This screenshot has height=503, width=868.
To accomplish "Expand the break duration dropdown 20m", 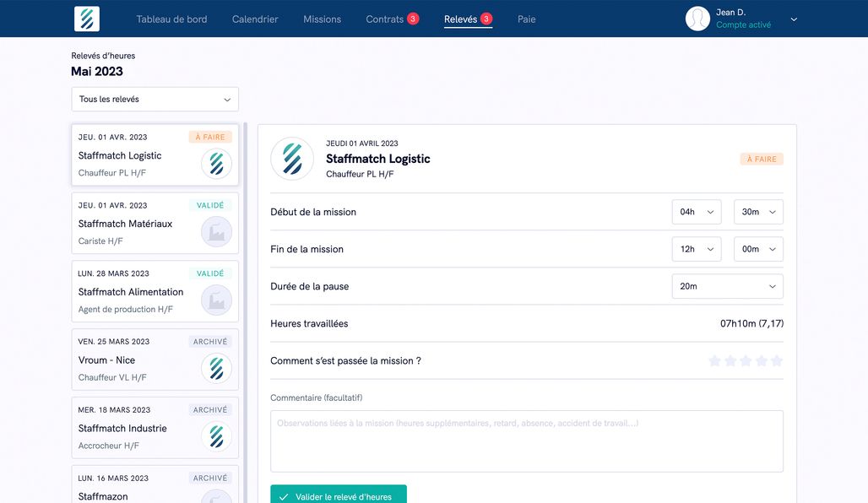I will [x=727, y=286].
